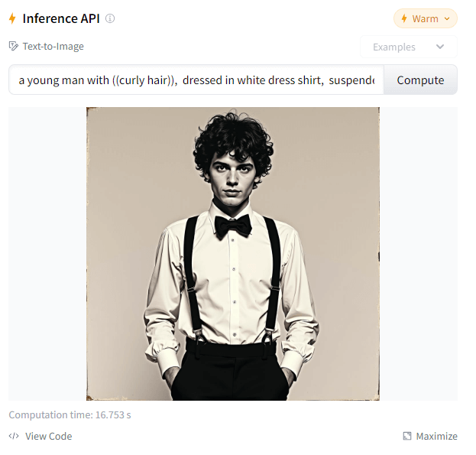Click the generated young man portrait image

coord(233,254)
